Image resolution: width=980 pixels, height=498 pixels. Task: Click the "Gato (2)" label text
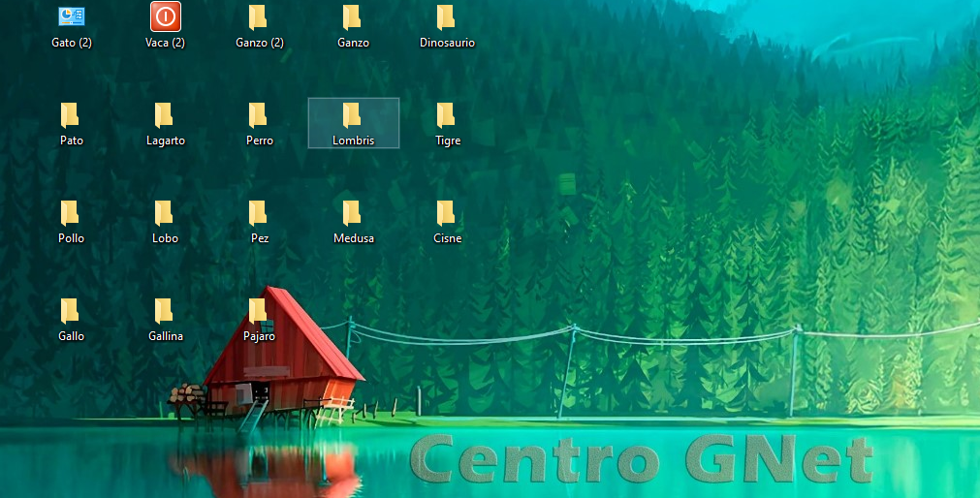pos(72,43)
